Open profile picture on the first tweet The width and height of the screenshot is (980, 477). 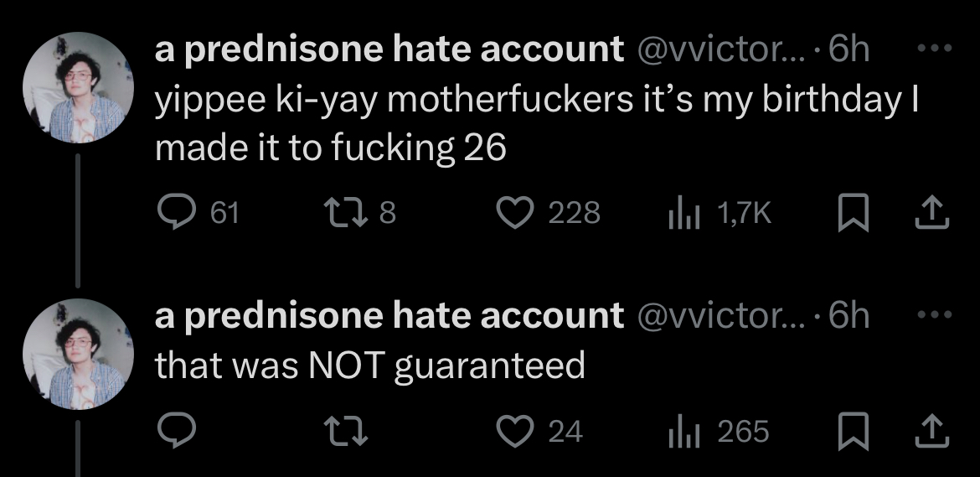tap(78, 87)
